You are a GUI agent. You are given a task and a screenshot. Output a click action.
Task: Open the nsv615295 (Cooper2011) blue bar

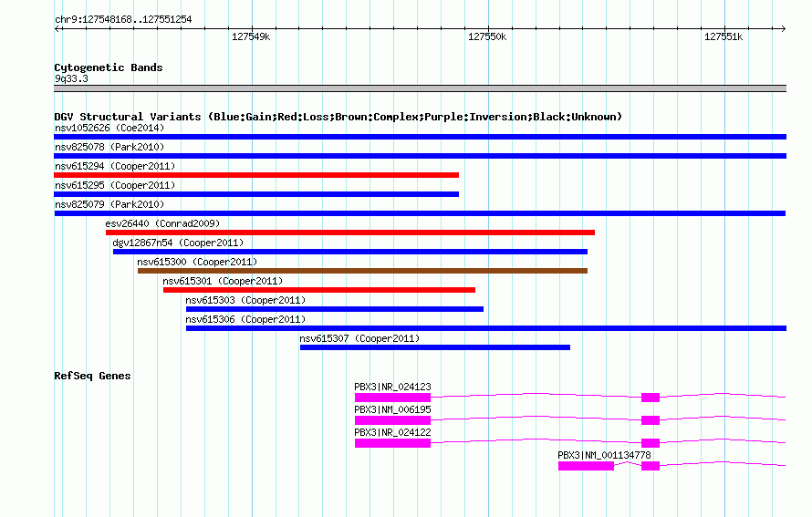click(256, 194)
